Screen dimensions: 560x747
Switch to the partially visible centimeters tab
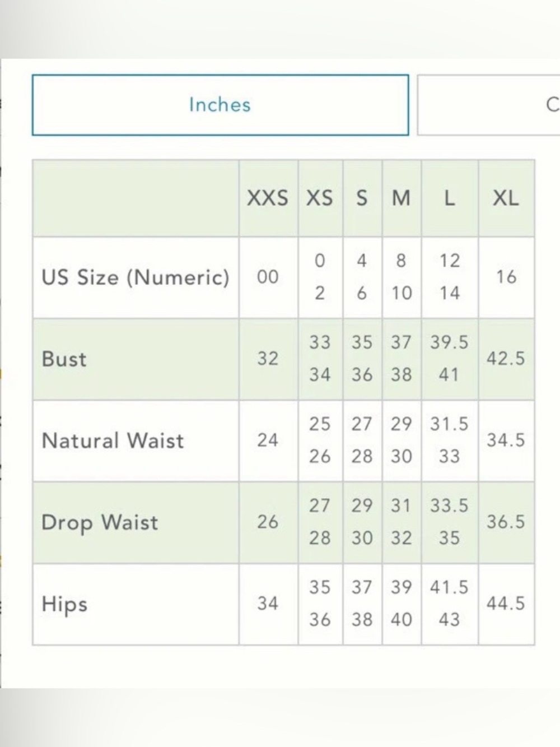488,105
